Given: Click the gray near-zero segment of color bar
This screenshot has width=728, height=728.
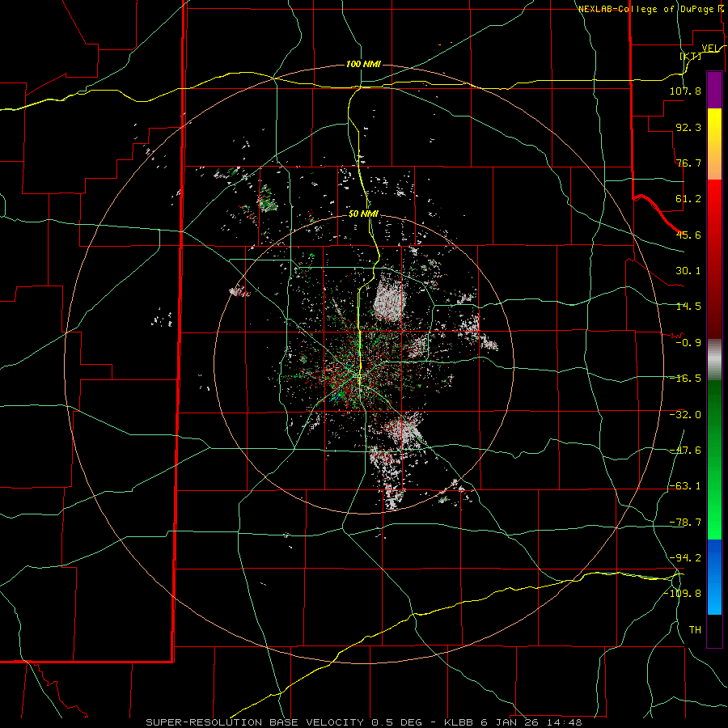Looking at the screenshot, I should [x=714, y=360].
